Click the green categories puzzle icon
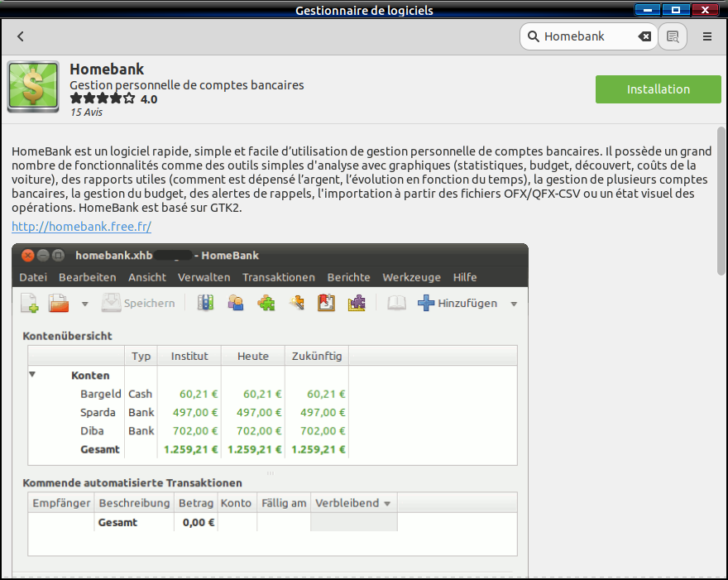This screenshot has height=580, width=728. coord(266,303)
